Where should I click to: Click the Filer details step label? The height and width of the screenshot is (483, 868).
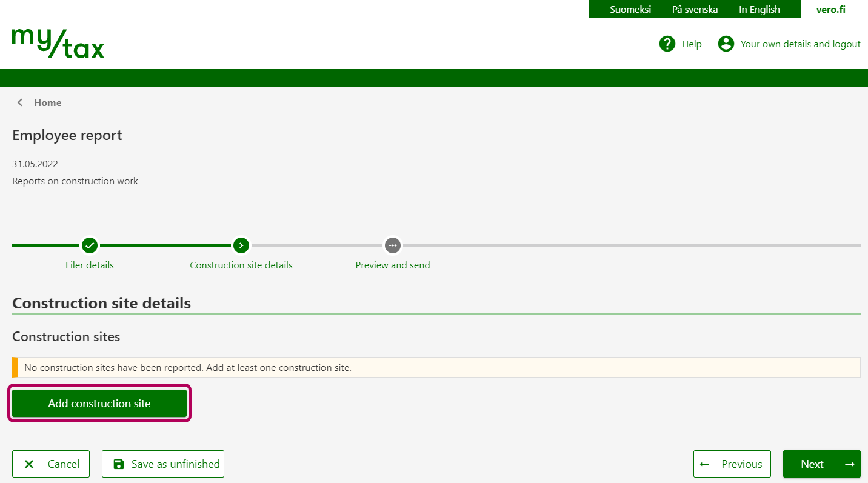[90, 265]
